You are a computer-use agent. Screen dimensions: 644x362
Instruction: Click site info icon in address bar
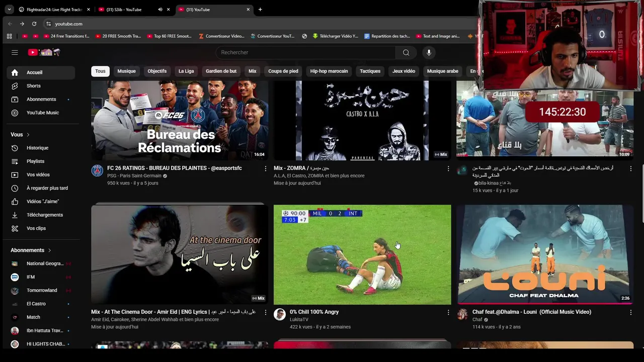click(x=48, y=24)
